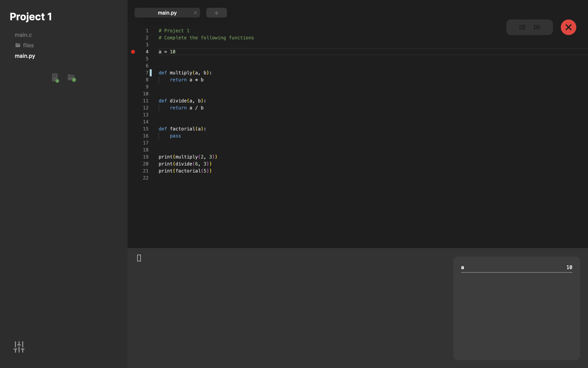Open settings sliders icon at bottom left
588x368 pixels.
[19, 347]
